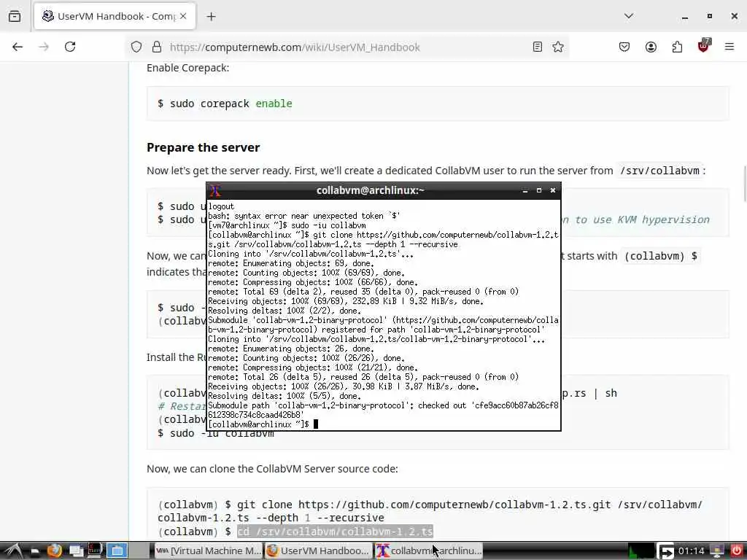Reload the UserVM Handbook page
The height and width of the screenshot is (560, 747).
tap(70, 47)
